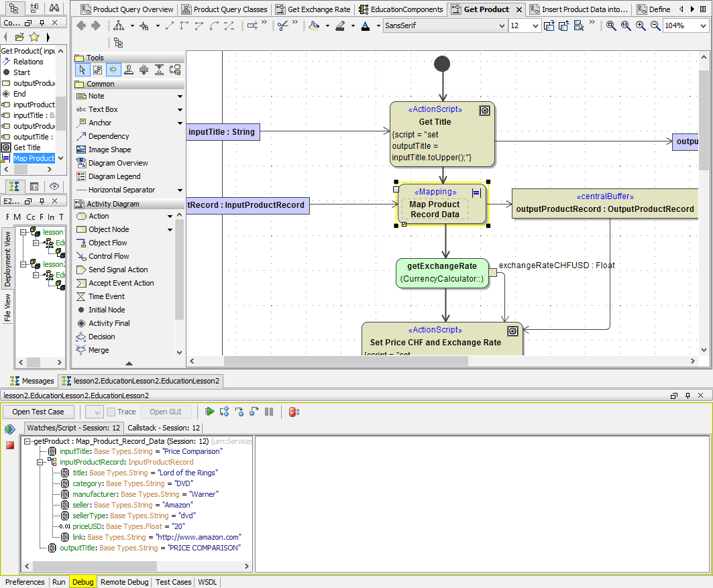Screen dimensions: 713x588
Task: Click the font color swatch icon
Action: point(365,26)
